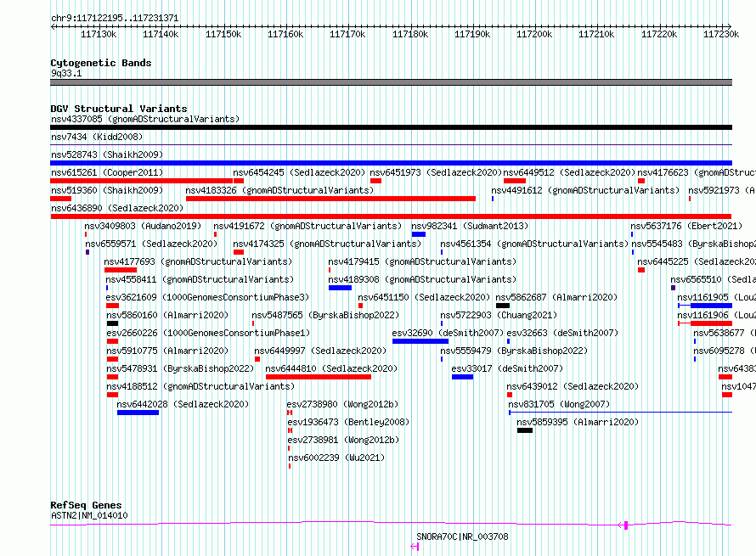Click the nsv4183326 red variant bar
The image size is (756, 556).
(x=330, y=199)
